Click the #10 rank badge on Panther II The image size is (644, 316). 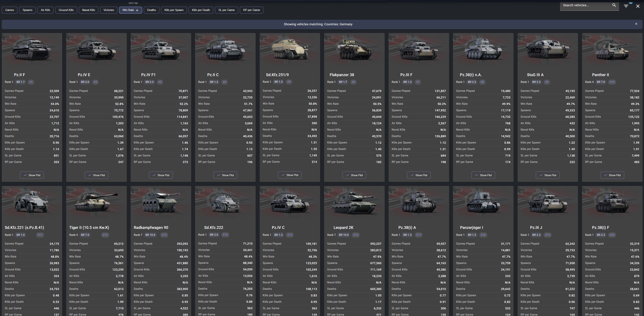[x=612, y=82]
